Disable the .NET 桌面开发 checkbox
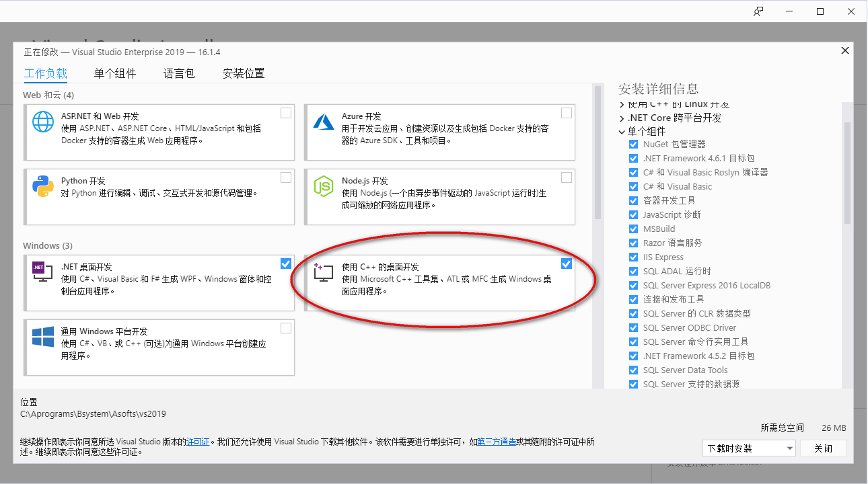 pyautogui.click(x=285, y=263)
